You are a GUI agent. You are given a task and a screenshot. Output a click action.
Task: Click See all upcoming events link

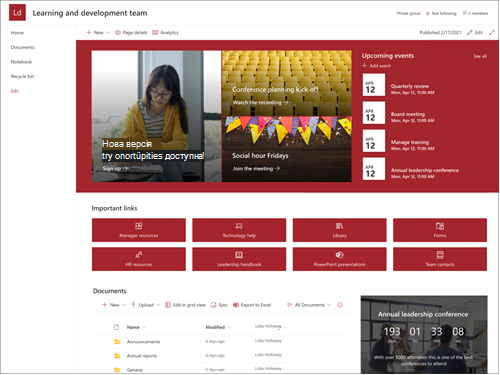[x=480, y=56]
